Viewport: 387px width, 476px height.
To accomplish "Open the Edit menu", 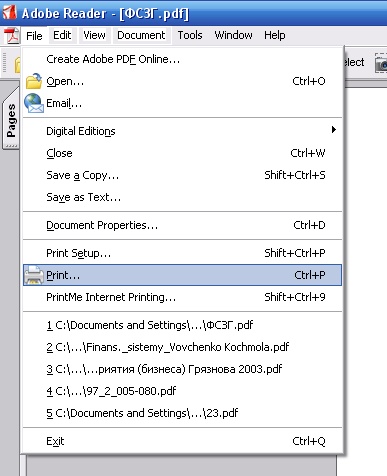I will [62, 35].
